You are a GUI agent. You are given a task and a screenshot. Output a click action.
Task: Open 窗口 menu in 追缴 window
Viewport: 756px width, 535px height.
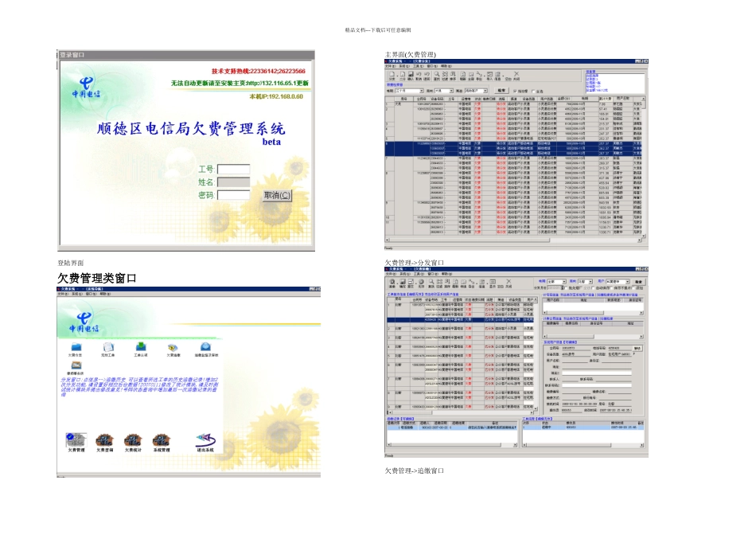pyautogui.click(x=433, y=274)
